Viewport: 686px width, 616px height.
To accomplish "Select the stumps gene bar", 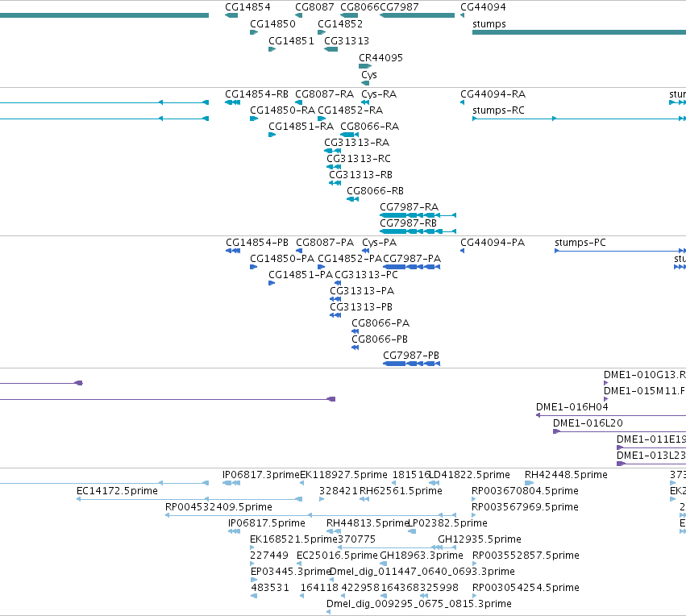I will click(580, 32).
